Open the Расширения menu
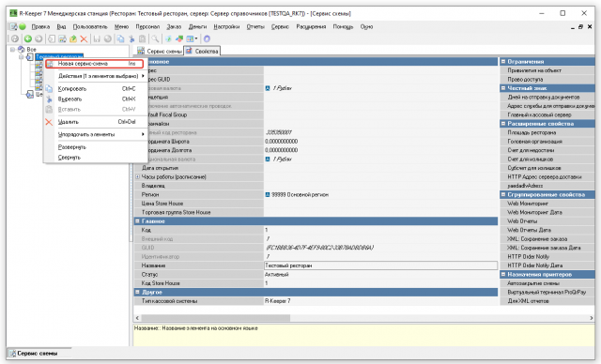The width and height of the screenshot is (601, 364). [x=311, y=27]
